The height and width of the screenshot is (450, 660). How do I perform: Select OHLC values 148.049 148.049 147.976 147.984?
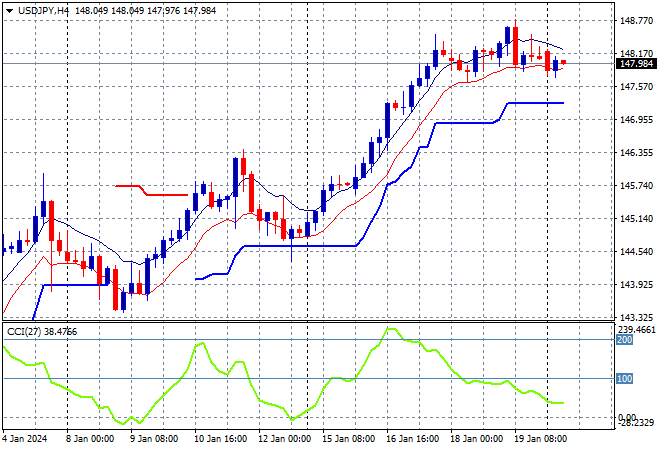click(146, 11)
